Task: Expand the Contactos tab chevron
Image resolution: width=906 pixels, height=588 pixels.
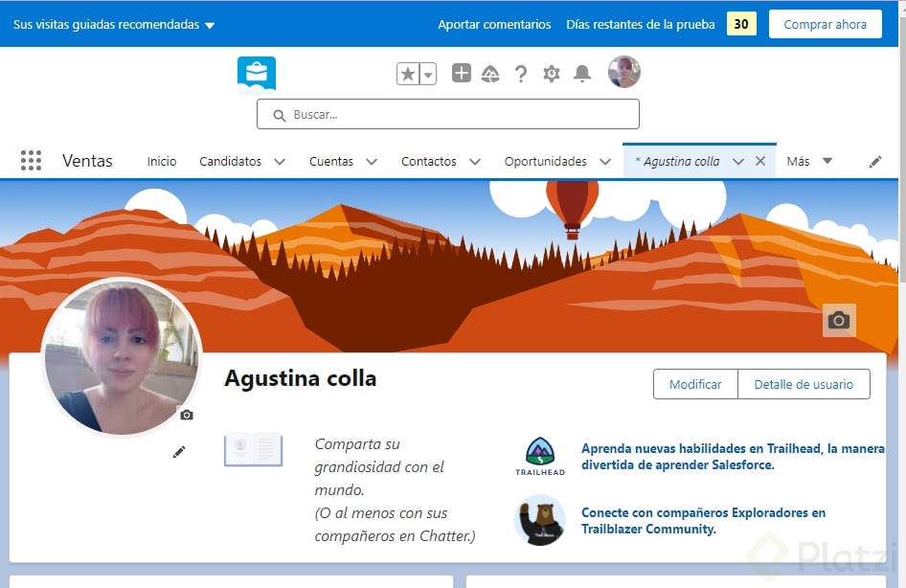Action: 475,162
